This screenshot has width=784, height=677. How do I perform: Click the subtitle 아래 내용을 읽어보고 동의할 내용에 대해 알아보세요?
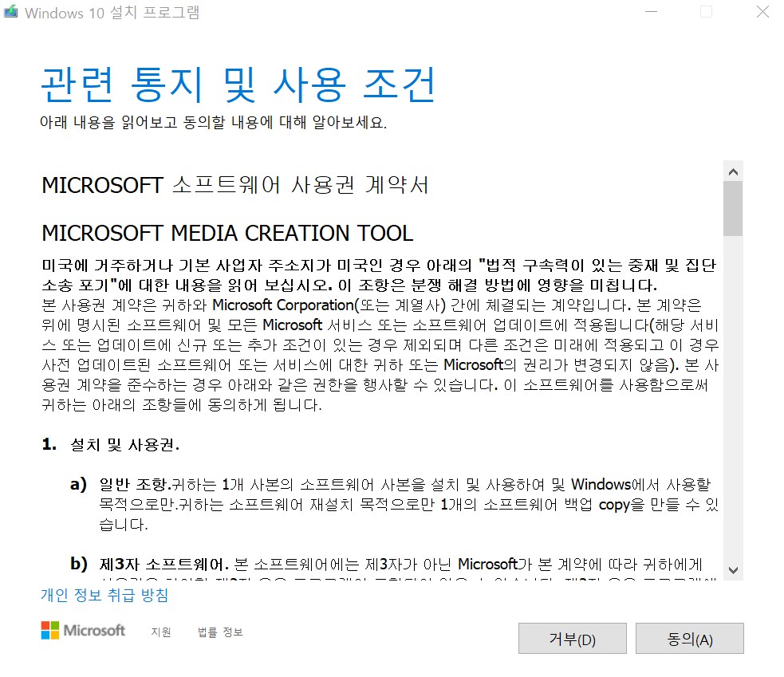click(214, 122)
